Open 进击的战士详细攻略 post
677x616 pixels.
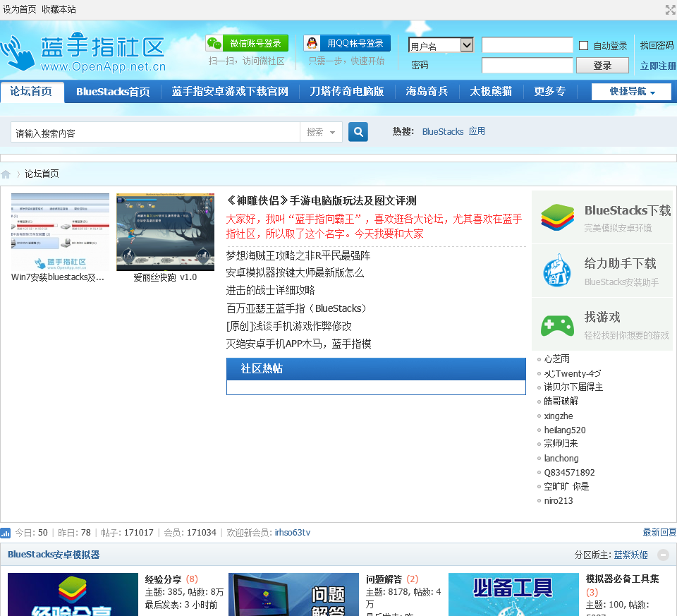point(270,290)
